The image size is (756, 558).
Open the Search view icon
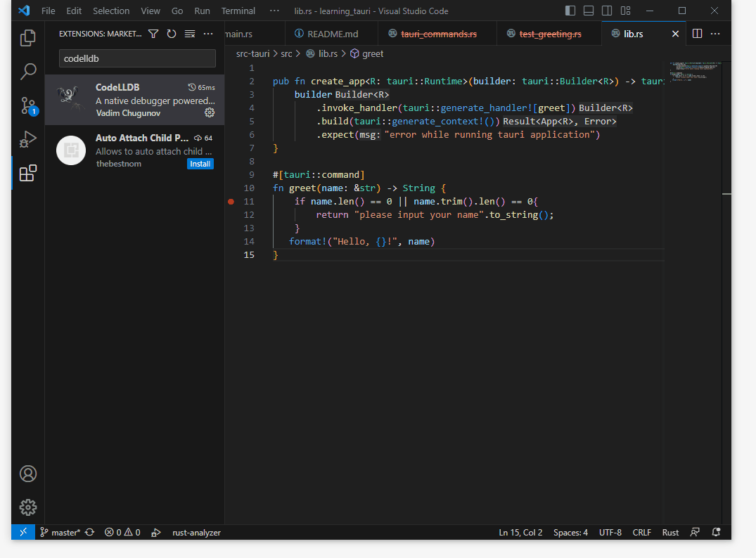click(x=28, y=71)
